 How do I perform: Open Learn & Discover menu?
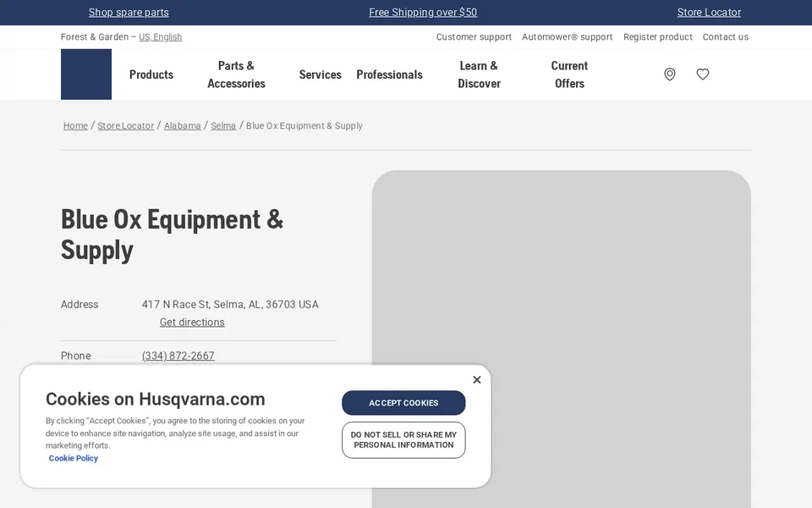[479, 75]
